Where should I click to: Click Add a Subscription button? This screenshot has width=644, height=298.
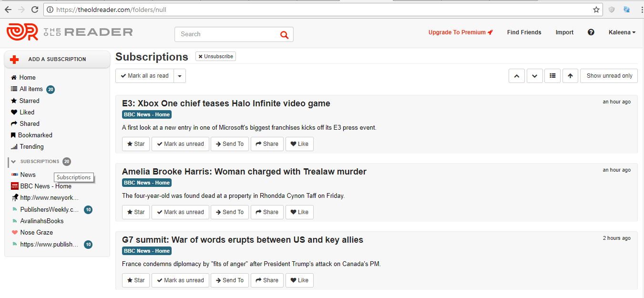coord(57,60)
